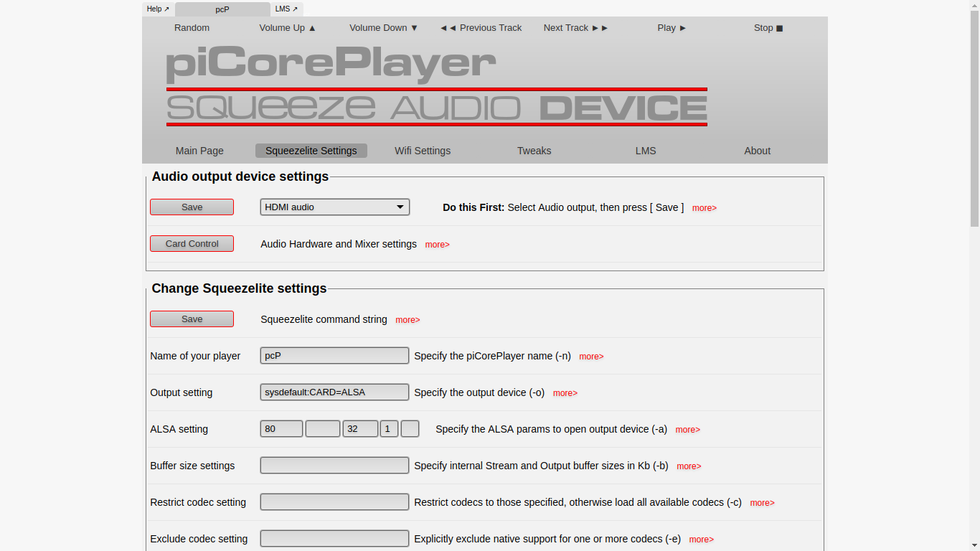Edit the player name field containing pcP
Image resolution: width=980 pixels, height=551 pixels.
(334, 356)
